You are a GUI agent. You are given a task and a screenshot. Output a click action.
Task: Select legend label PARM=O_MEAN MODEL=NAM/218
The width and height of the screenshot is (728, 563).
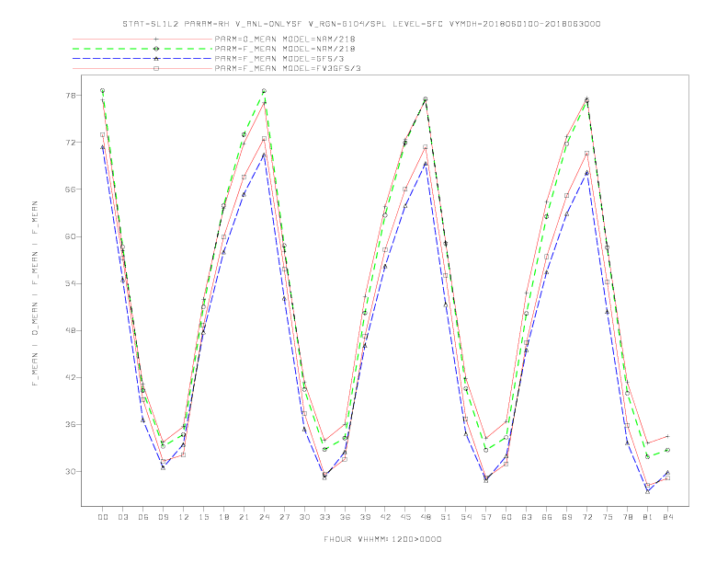(x=285, y=39)
